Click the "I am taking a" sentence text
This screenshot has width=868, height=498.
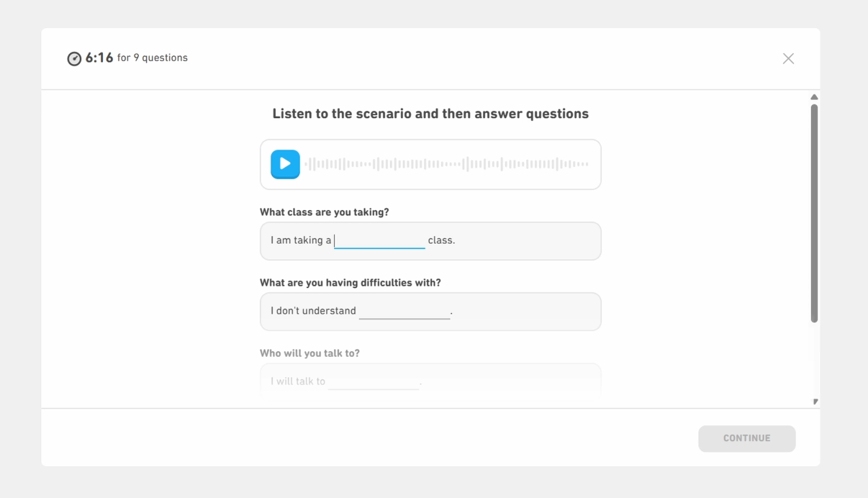tap(301, 240)
